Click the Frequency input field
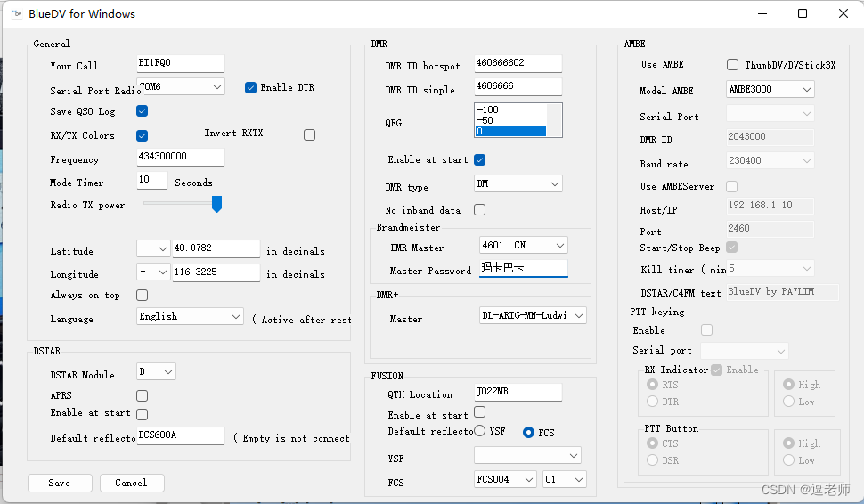 [181, 157]
